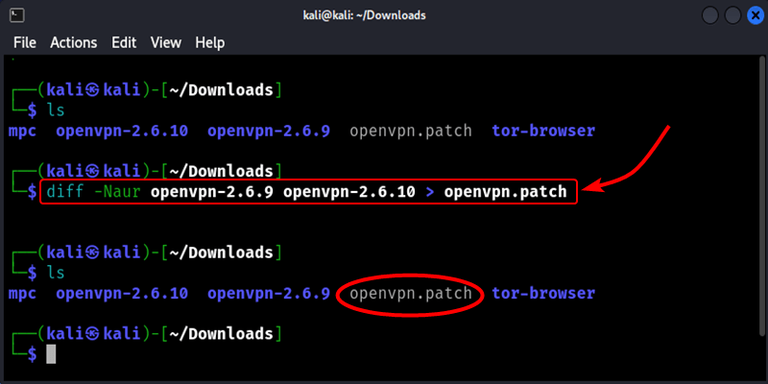The height and width of the screenshot is (384, 768).
Task: Click 'openvpn-2.6.10' in the second ls output
Action: (122, 294)
